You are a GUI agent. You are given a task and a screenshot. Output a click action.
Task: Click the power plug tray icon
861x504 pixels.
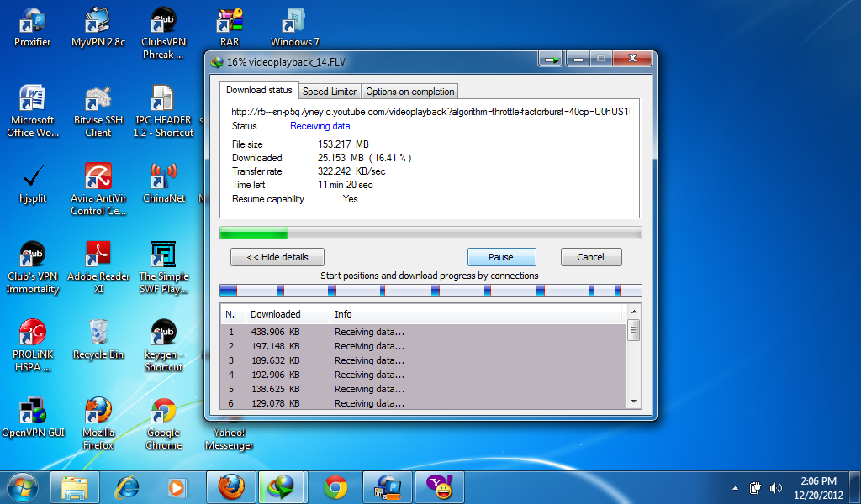pyautogui.click(x=755, y=488)
